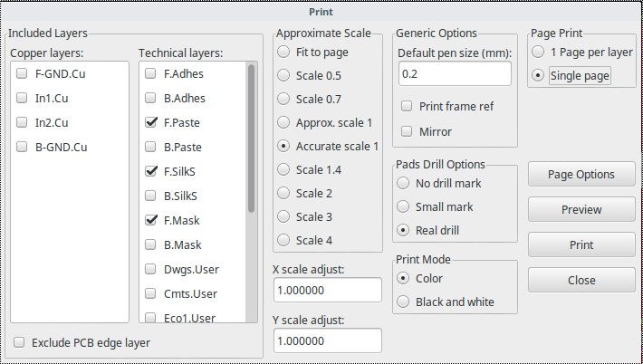Viewport: 643px width, 364px height.
Task: Select 1 Page per layer
Action: [x=539, y=53]
